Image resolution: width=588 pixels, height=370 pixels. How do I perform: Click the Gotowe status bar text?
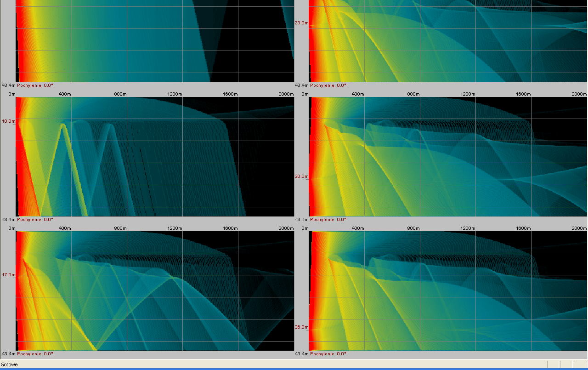coord(9,364)
